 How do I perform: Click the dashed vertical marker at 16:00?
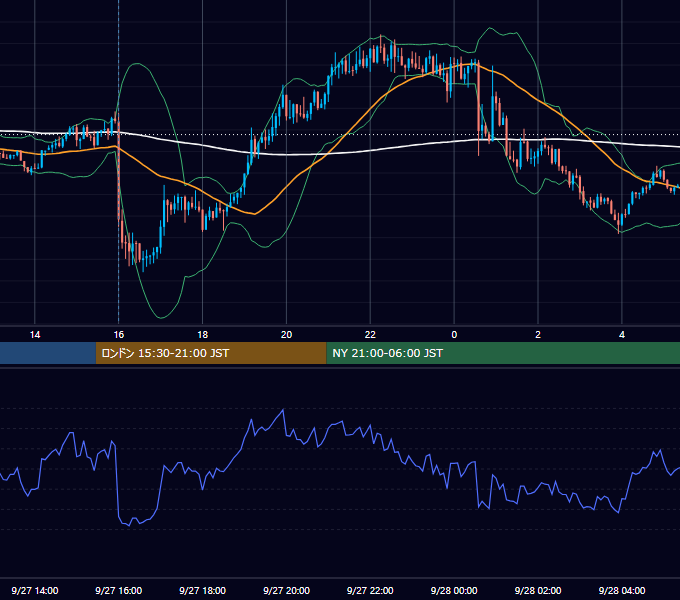(x=118, y=163)
